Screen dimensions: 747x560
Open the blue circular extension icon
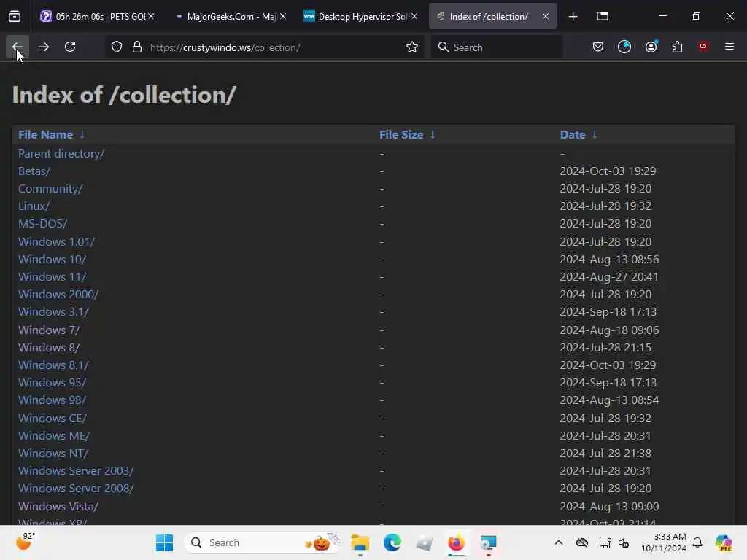click(624, 47)
